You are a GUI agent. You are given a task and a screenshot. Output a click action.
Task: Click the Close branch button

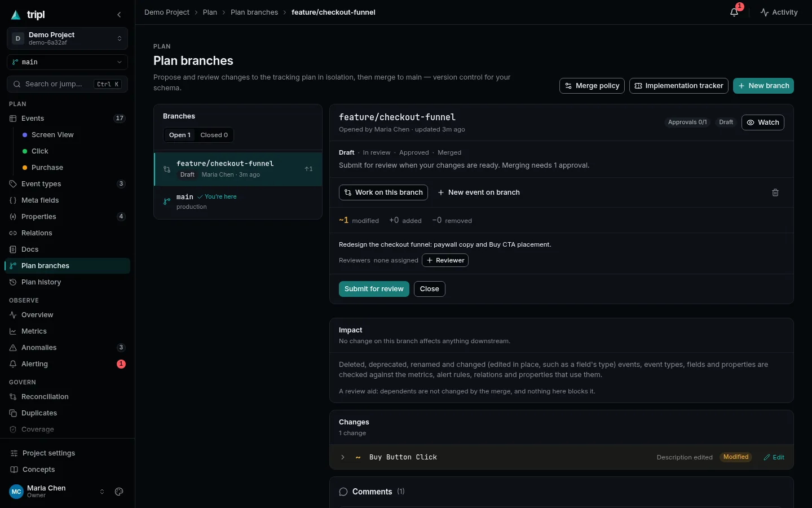(x=430, y=289)
